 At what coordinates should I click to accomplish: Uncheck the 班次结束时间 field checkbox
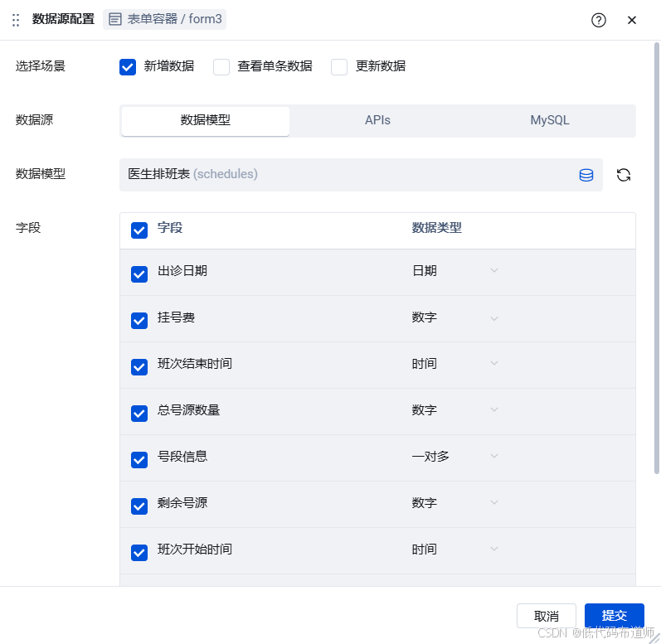point(139,366)
